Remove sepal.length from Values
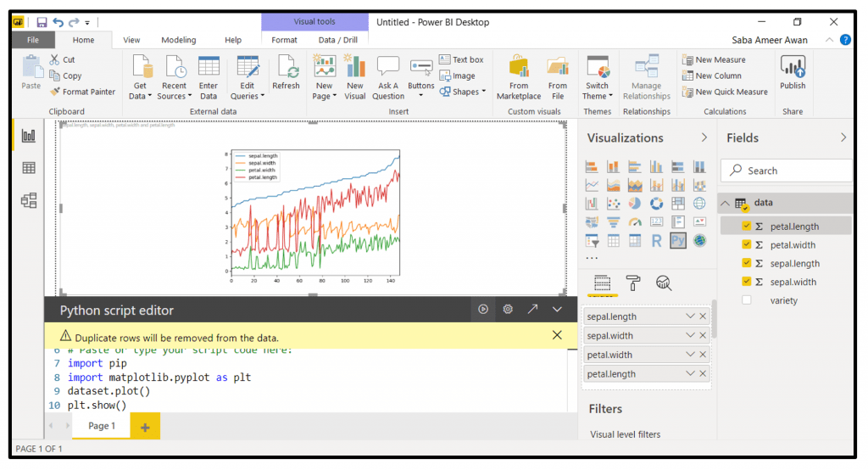The width and height of the screenshot is (868, 470). [703, 316]
